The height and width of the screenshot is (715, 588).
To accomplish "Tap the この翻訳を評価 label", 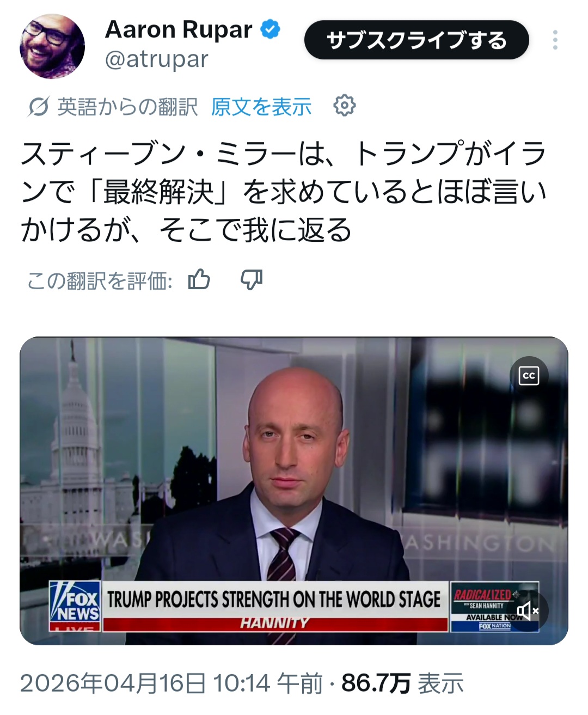I will point(100,281).
